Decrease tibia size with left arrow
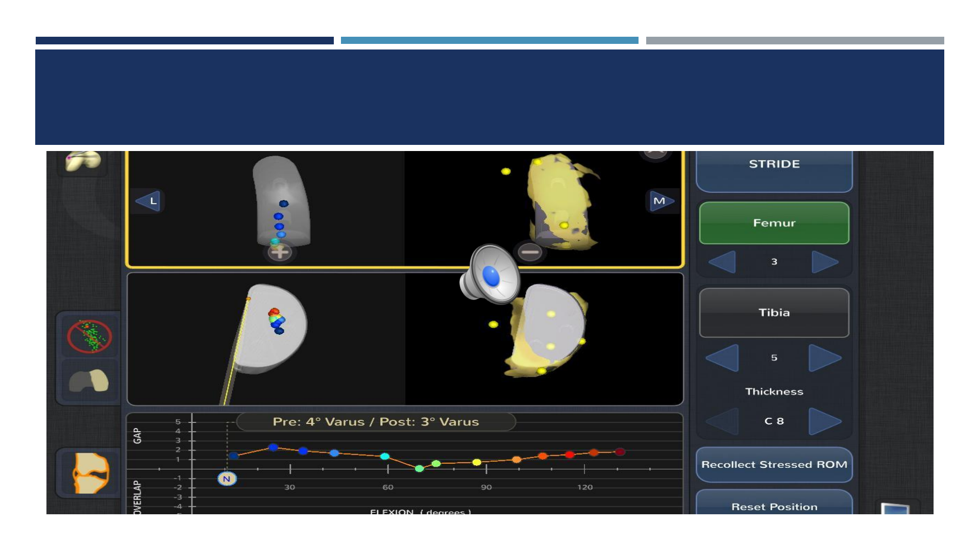The image size is (980, 551). (722, 358)
